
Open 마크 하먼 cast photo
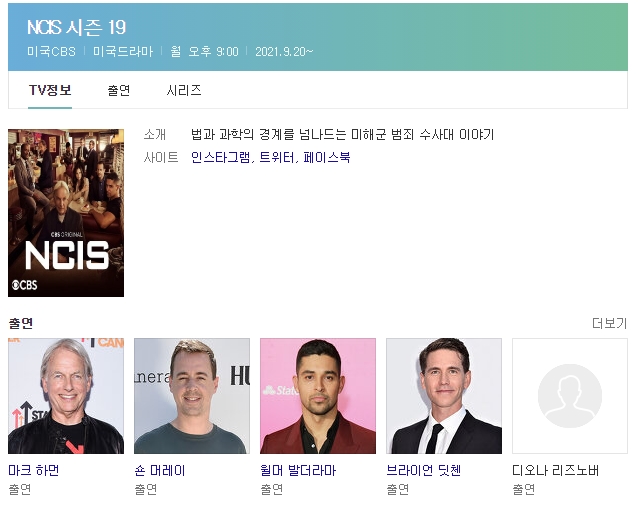click(x=66, y=396)
